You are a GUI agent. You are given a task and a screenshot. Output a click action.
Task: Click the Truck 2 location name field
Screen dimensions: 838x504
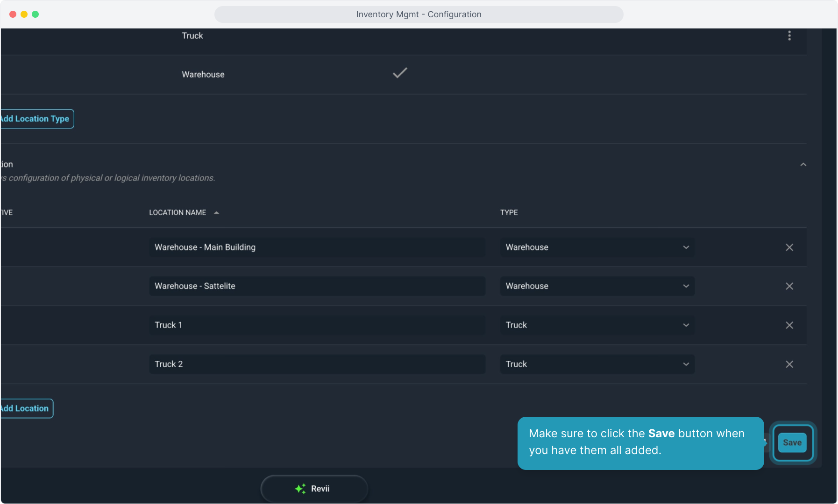pyautogui.click(x=317, y=364)
